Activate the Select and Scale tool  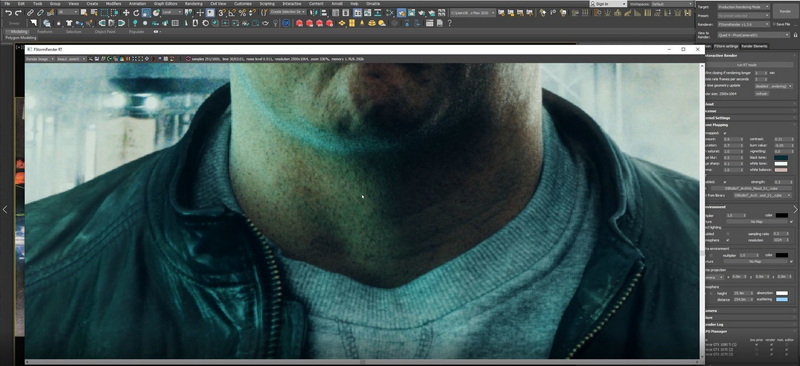(146, 12)
